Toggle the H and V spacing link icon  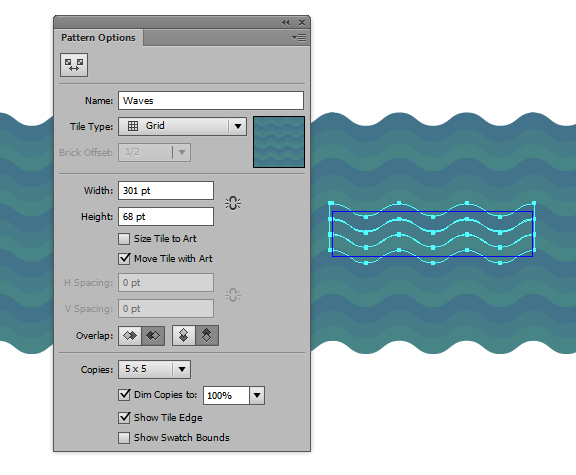pos(233,295)
